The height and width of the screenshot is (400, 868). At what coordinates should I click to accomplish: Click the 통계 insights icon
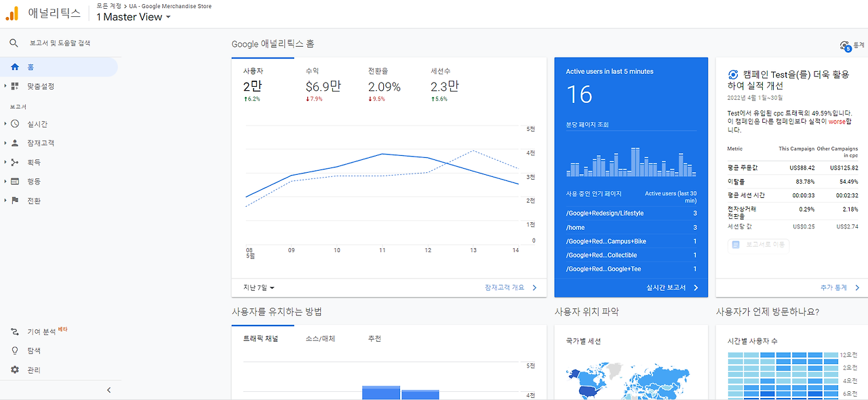tap(845, 46)
